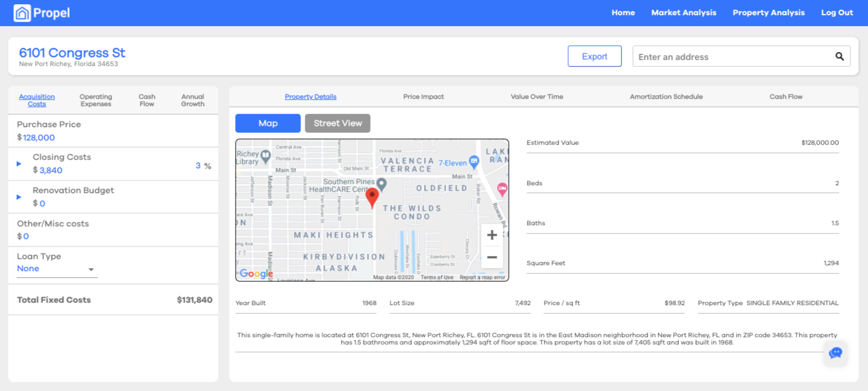Click the Price / sq ft value $98.92
The width and height of the screenshot is (868, 391).
coord(675,303)
